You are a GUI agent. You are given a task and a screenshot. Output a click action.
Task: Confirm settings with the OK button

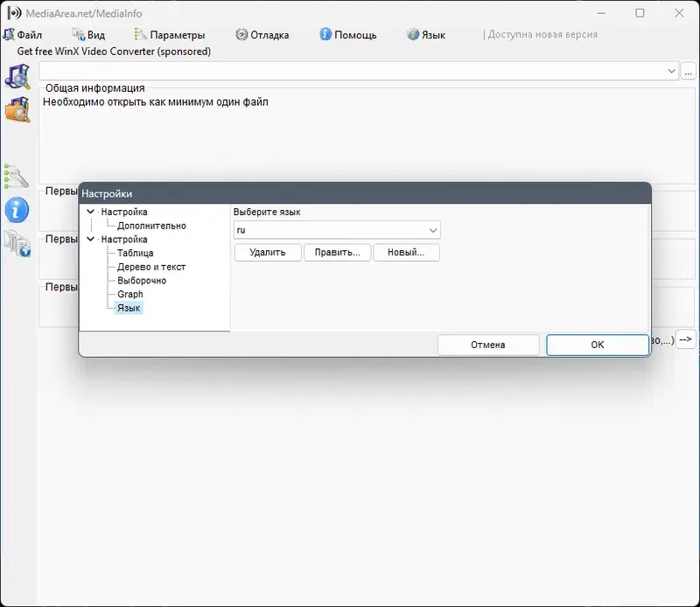click(x=598, y=345)
